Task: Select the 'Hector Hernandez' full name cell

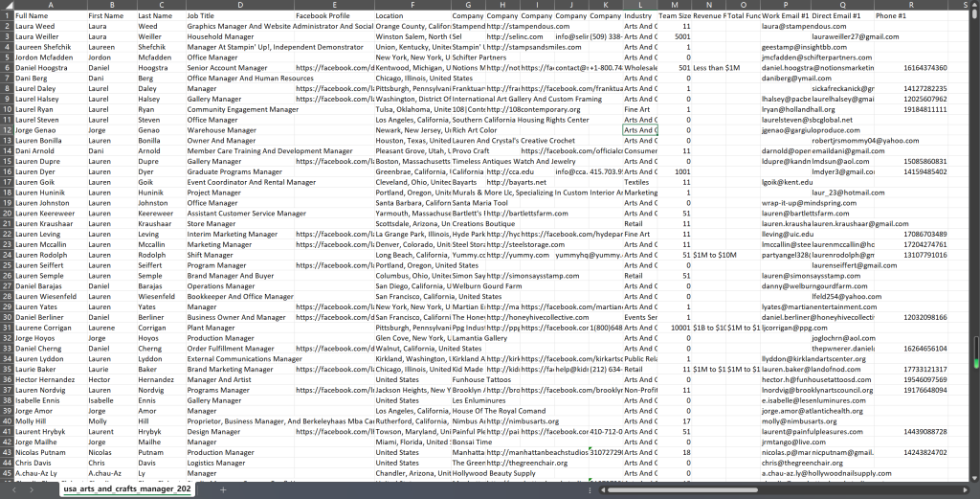Action: [x=50, y=379]
